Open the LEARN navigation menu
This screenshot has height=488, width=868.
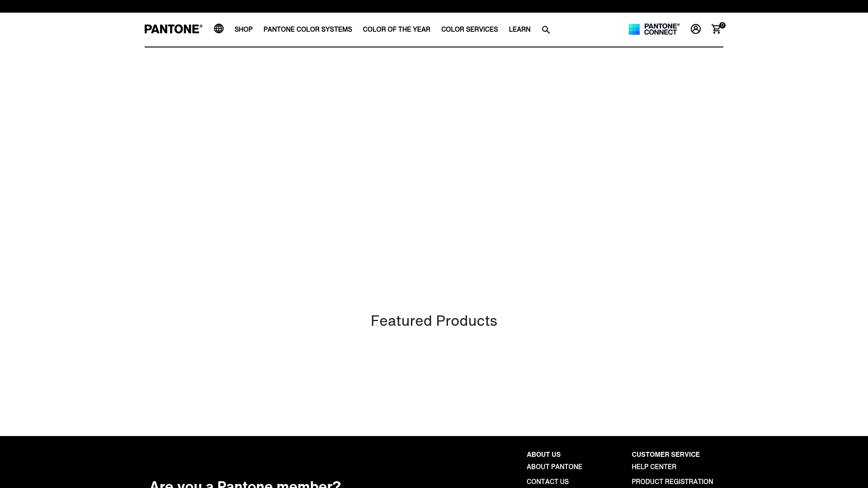(519, 29)
